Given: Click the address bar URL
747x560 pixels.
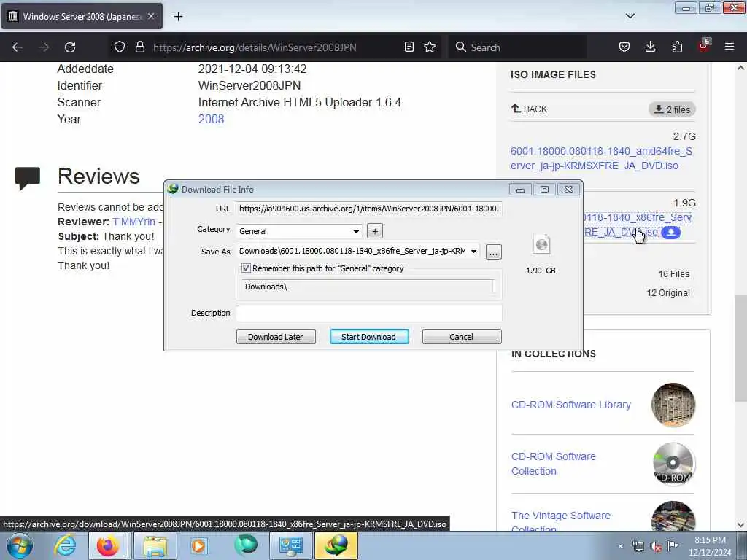Looking at the screenshot, I should pos(255,47).
